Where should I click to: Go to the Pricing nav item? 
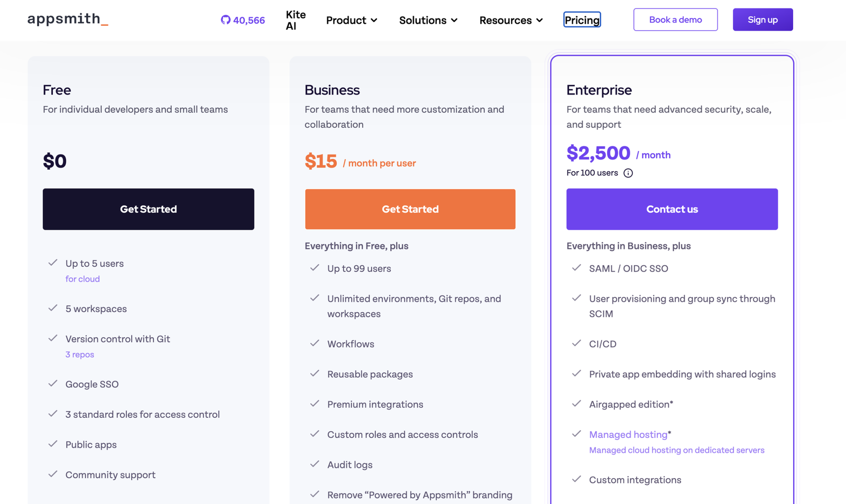point(582,20)
